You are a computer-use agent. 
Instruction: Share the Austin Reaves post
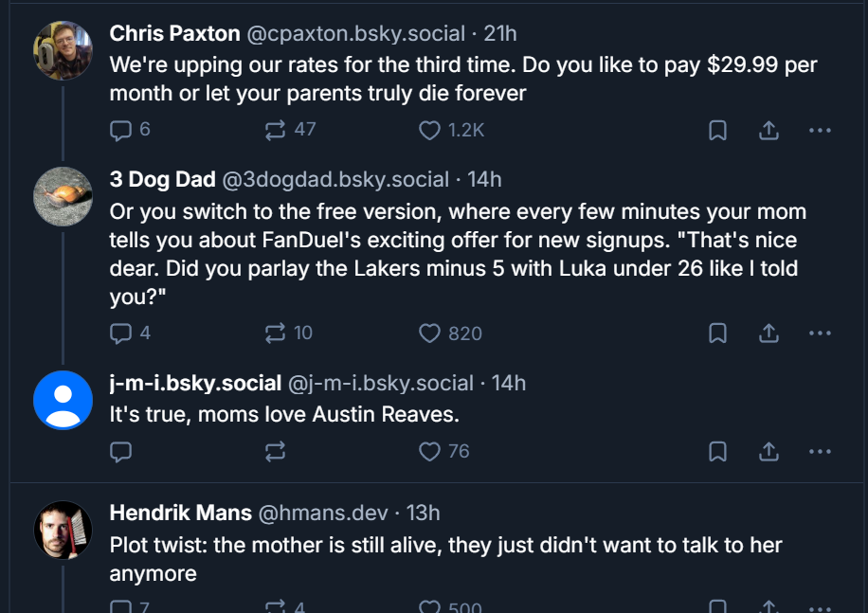(769, 451)
